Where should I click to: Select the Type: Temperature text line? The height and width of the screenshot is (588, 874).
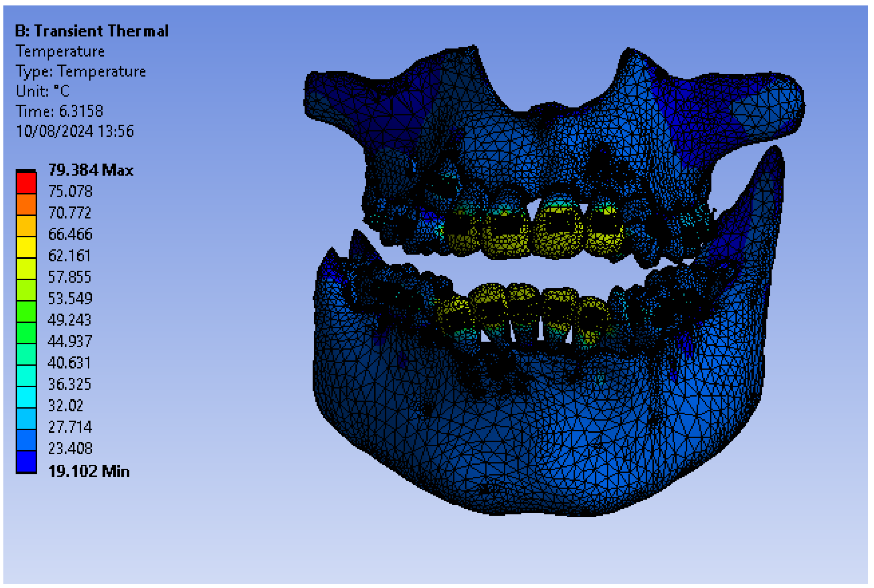point(81,71)
